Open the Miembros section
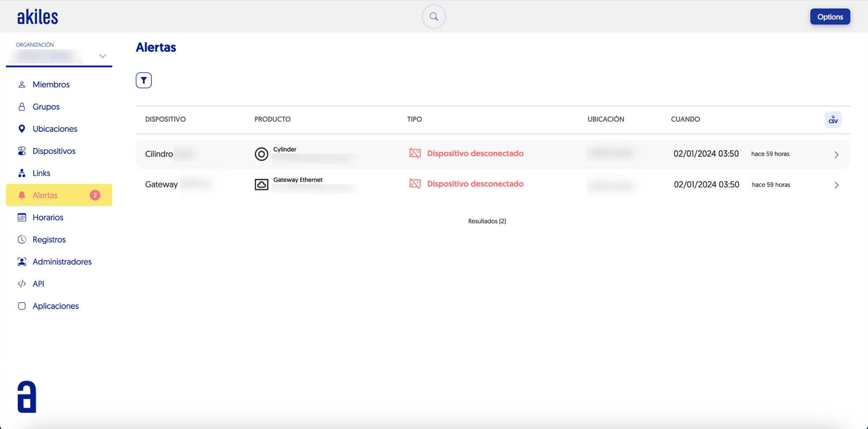The height and width of the screenshot is (429, 868). click(x=51, y=84)
